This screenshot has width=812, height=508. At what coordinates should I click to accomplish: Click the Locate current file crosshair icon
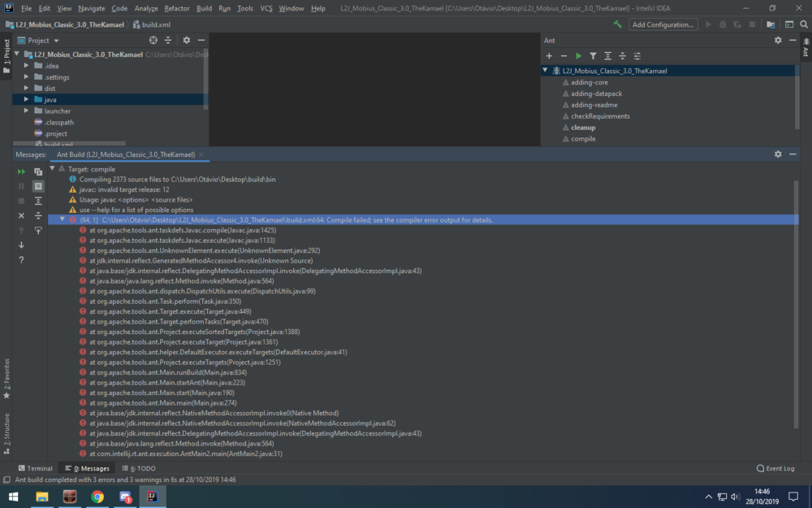point(153,40)
